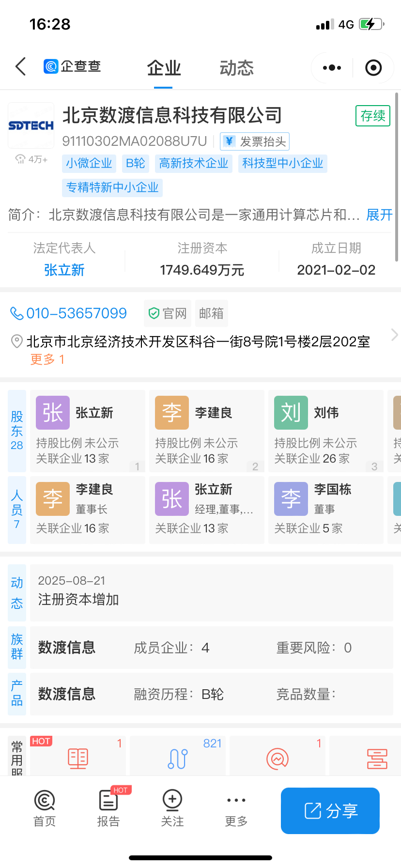
Task: Open the three-dot mini program menu
Action: 332,68
